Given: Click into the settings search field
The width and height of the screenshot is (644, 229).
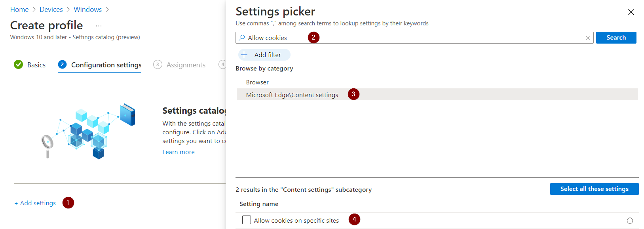Looking at the screenshot, I should click(x=414, y=38).
